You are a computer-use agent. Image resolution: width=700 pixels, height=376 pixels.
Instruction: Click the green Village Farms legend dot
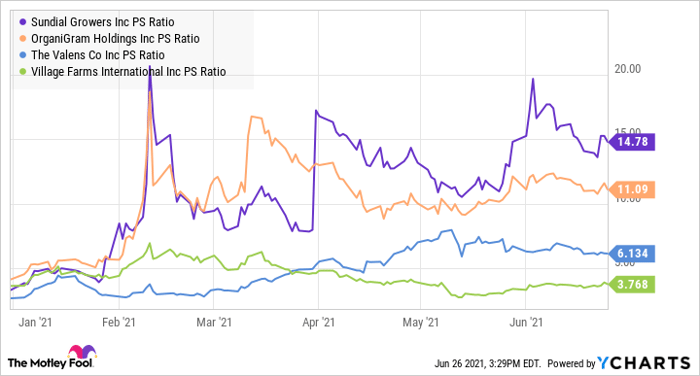tap(23, 71)
